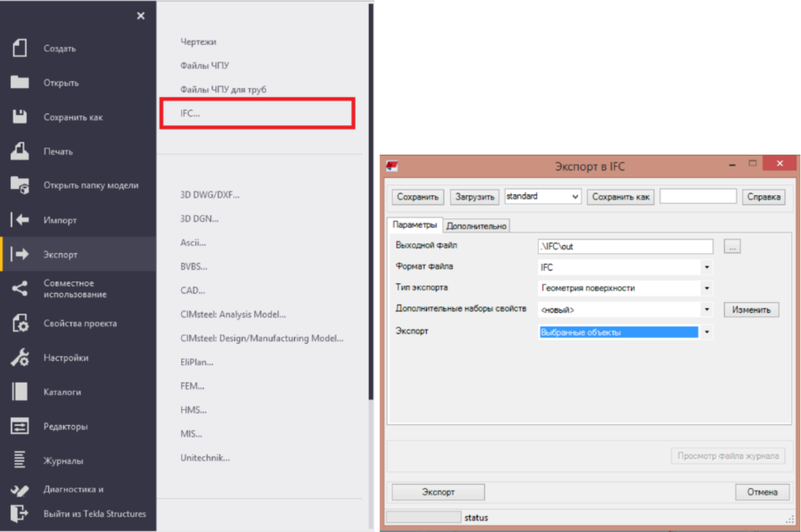Click the Импорт arrow icon

click(x=19, y=220)
